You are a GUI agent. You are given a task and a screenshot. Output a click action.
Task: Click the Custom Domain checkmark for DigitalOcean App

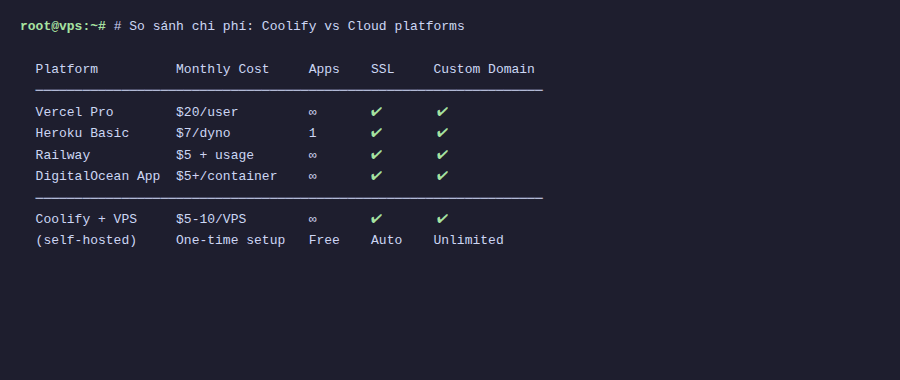[442, 176]
